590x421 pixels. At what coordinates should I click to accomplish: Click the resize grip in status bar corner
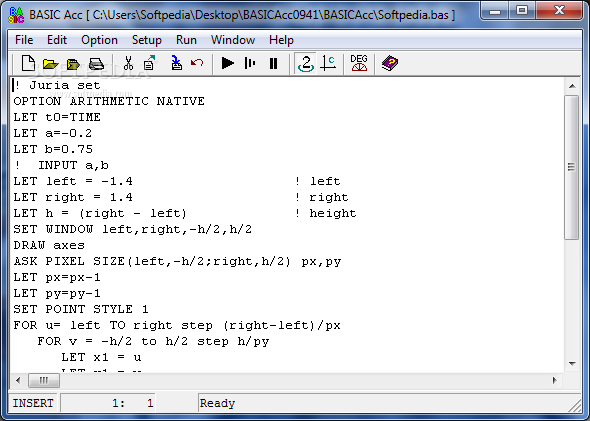(x=575, y=406)
